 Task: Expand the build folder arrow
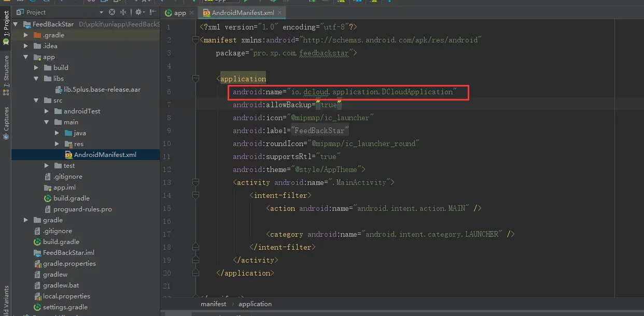(x=36, y=68)
